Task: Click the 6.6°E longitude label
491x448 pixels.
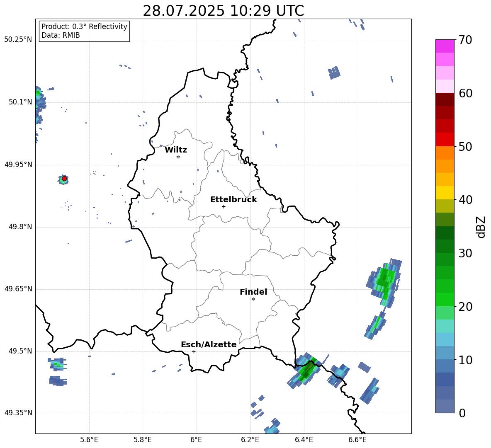Action: tap(357, 440)
